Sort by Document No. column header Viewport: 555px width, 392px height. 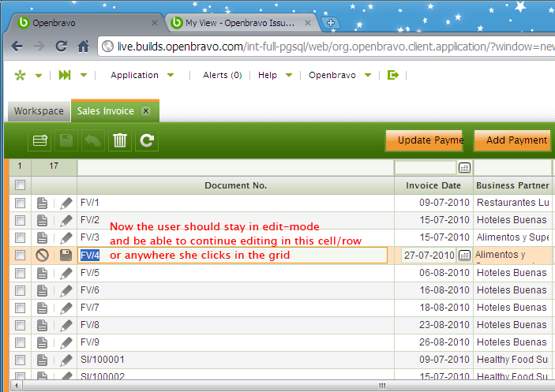tap(235, 185)
